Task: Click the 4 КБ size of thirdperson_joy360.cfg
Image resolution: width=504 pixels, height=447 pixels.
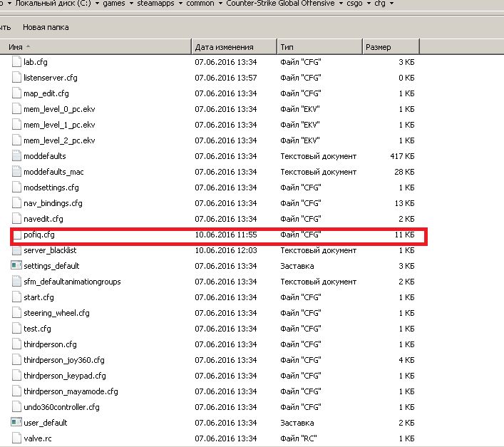Action: 406,360
